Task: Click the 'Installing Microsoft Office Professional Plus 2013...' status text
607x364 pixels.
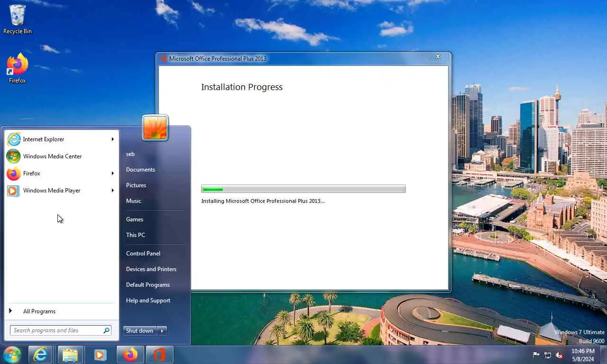Action: coord(263,201)
